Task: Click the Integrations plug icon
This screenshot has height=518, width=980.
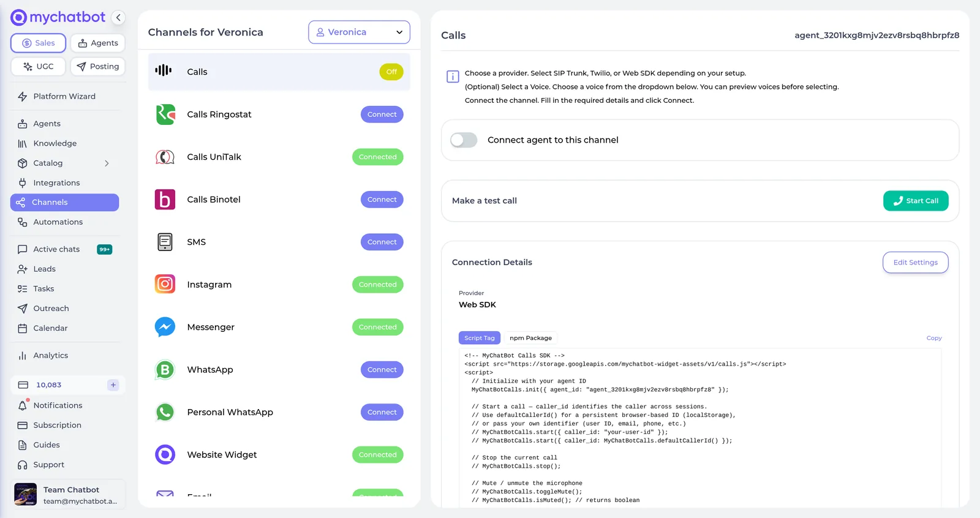Action: (23, 182)
